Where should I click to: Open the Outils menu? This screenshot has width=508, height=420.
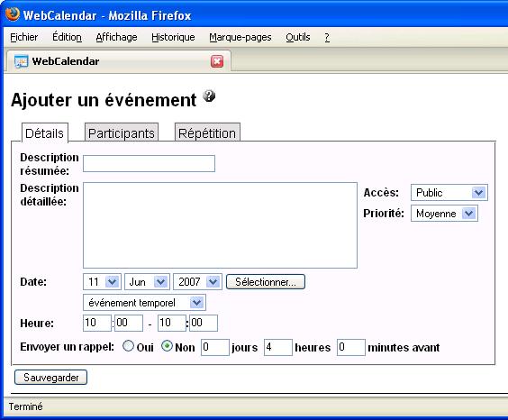pyautogui.click(x=298, y=37)
